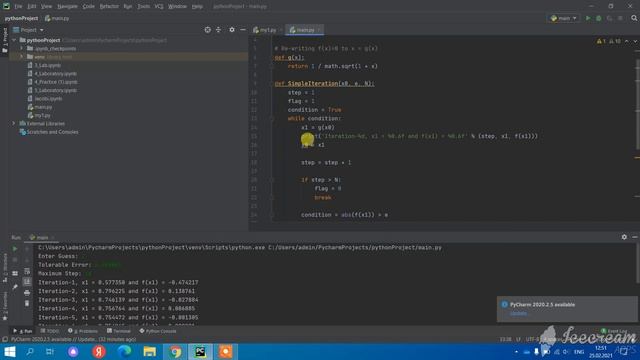640x360 pixels.
Task: Collapse the if step > N fold marker
Action: [x=271, y=180]
